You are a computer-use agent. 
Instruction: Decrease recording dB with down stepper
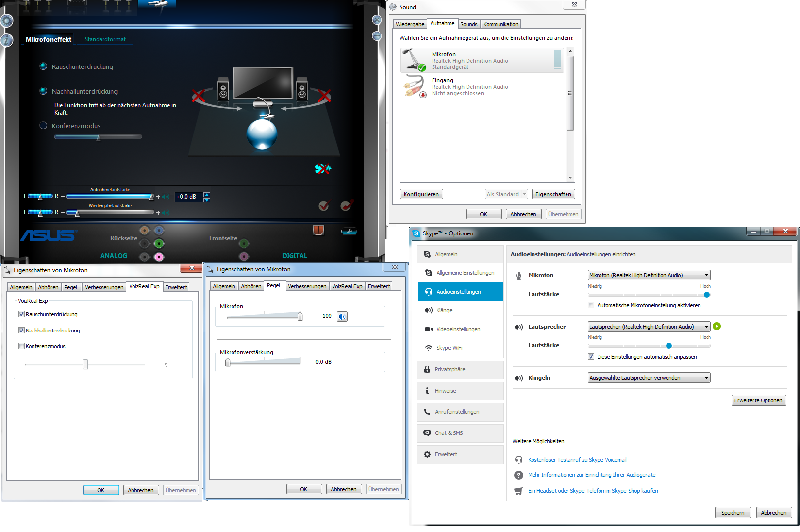pos(207,200)
